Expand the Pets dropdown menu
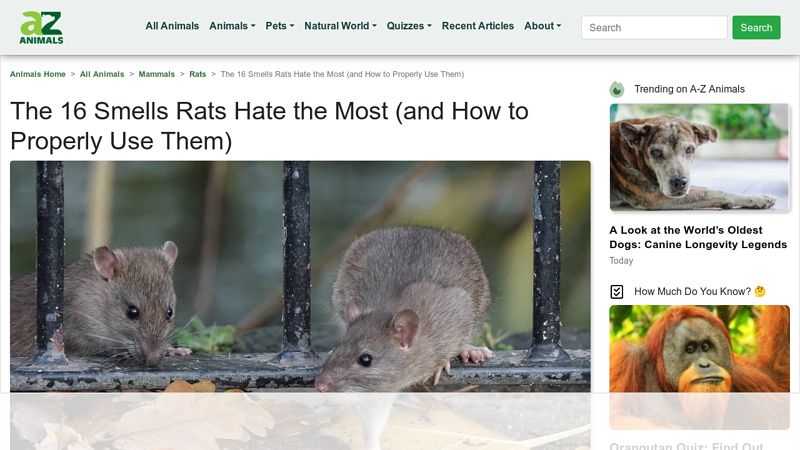This screenshot has height=450, width=800. pos(280,26)
